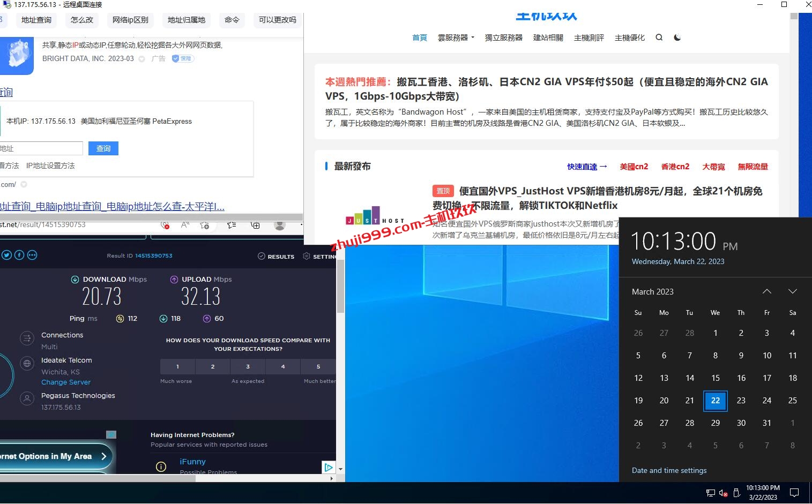The height and width of the screenshot is (504, 812).
Task: Click the Internet Options in My Area arrow button
Action: [x=103, y=456]
